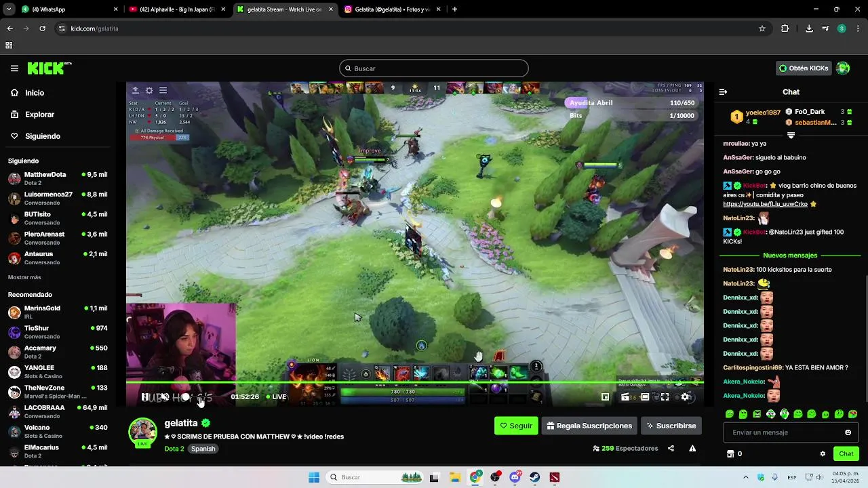Open browser downloads icon
Screen dimensions: 868x488
pos(809,28)
